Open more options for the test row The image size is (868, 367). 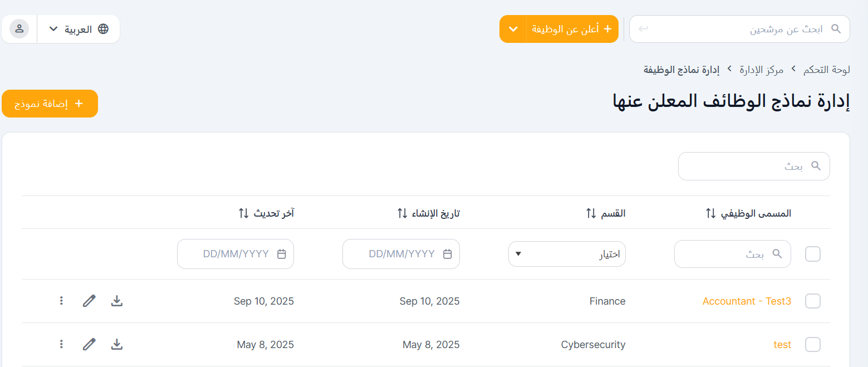(61, 345)
